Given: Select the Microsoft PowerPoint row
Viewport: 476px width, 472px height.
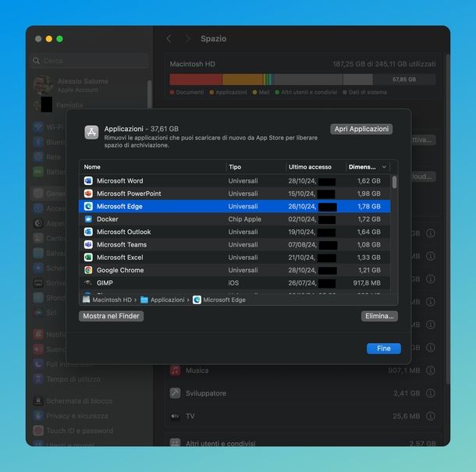Looking at the screenshot, I should [234, 193].
